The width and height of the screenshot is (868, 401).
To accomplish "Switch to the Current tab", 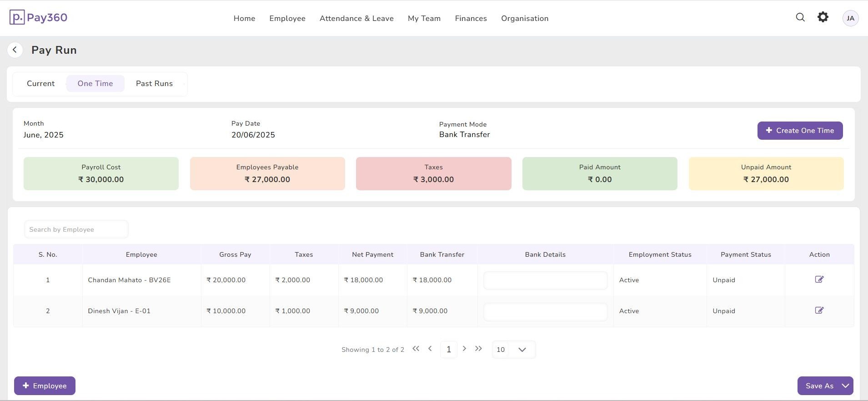I will (40, 83).
